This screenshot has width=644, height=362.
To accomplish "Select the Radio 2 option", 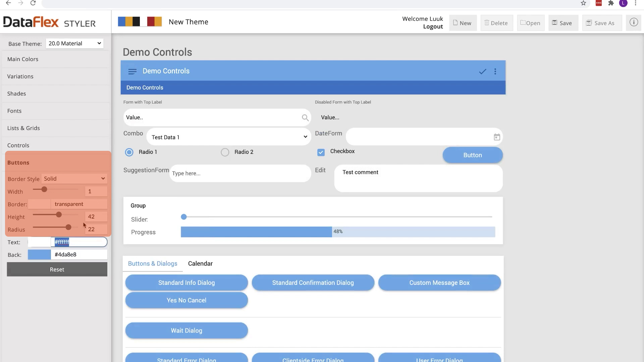I will 225,152.
